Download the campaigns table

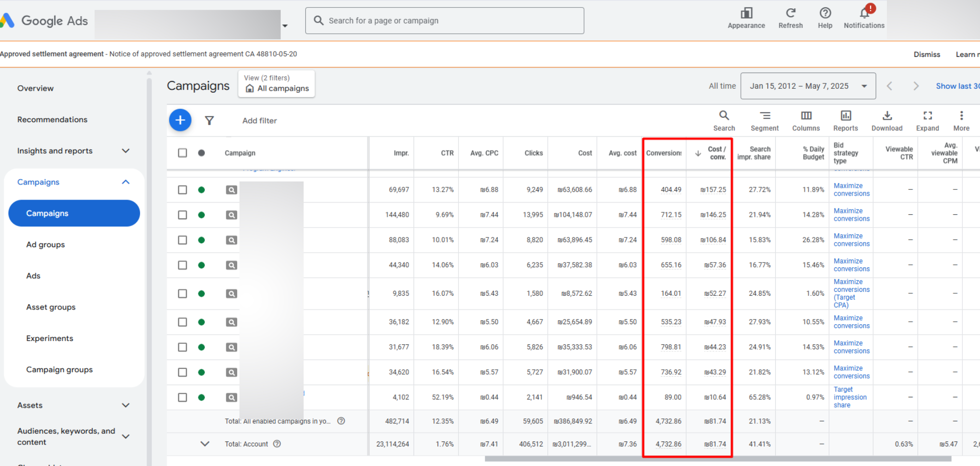pyautogui.click(x=886, y=121)
